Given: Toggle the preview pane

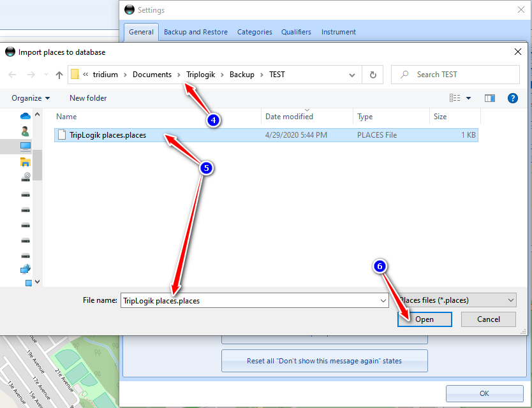Looking at the screenshot, I should pyautogui.click(x=490, y=98).
